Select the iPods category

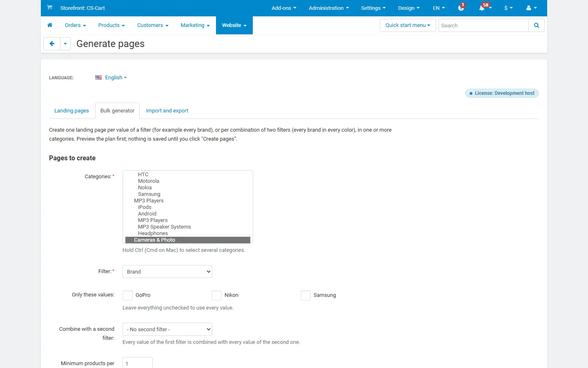tap(188, 207)
